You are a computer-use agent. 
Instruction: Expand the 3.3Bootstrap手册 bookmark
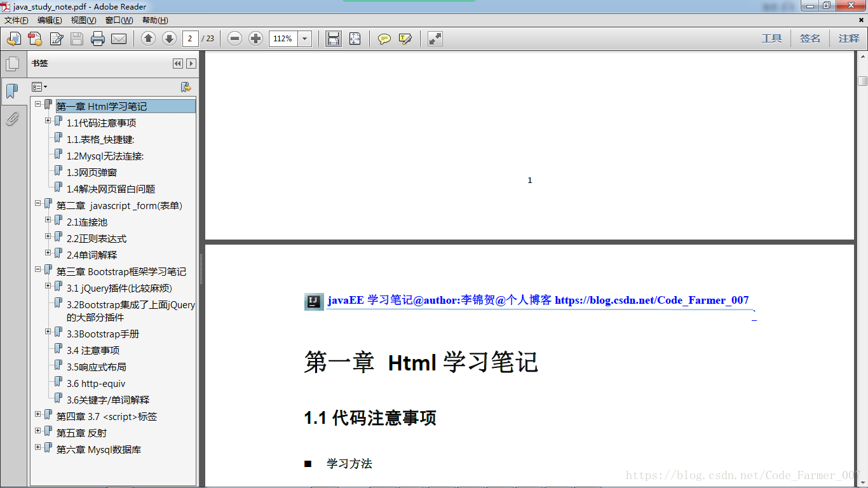[48, 331]
